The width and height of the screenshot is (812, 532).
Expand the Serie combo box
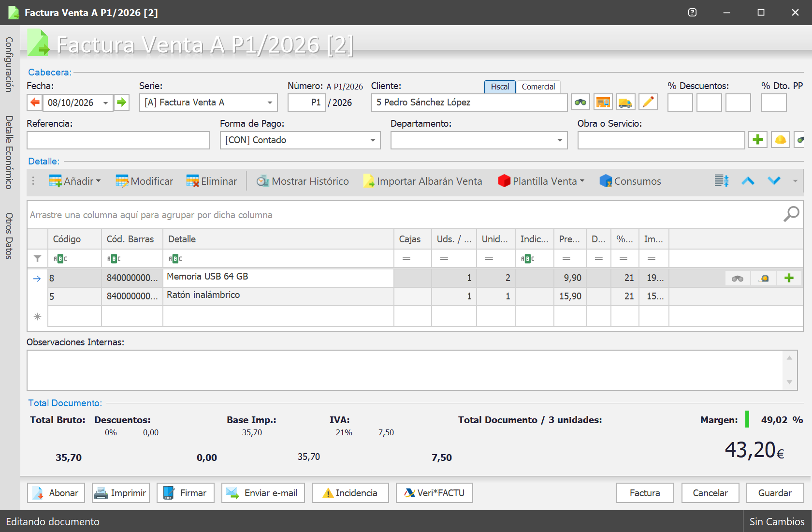tap(270, 103)
